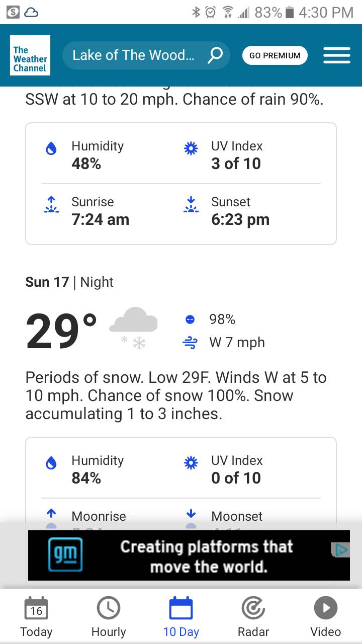The width and height of the screenshot is (362, 644).
Task: Click the GO PREMIUM button
Action: [275, 55]
